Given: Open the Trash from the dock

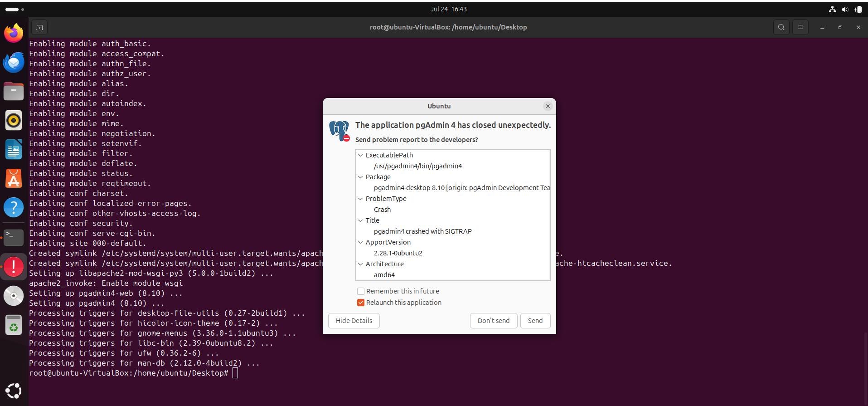Looking at the screenshot, I should (14, 325).
